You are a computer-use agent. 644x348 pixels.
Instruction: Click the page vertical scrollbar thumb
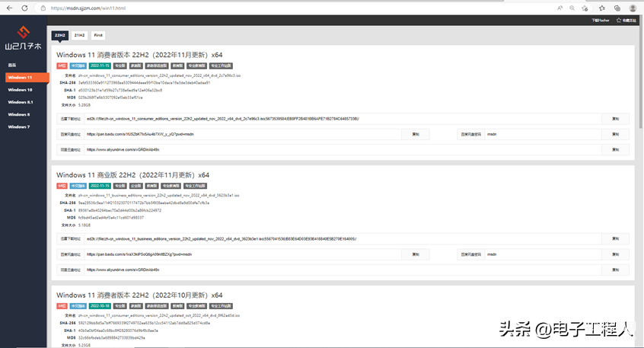click(x=640, y=73)
